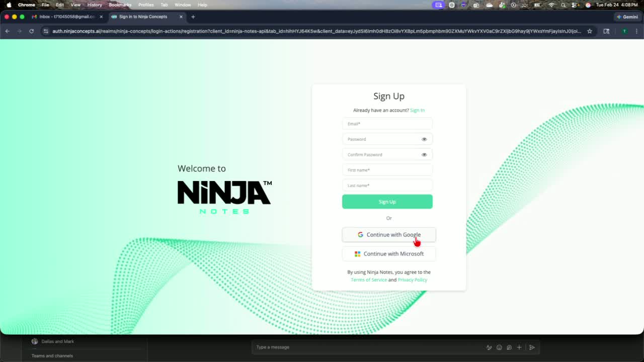
Task: Focus the Last name input field
Action: pos(387,186)
